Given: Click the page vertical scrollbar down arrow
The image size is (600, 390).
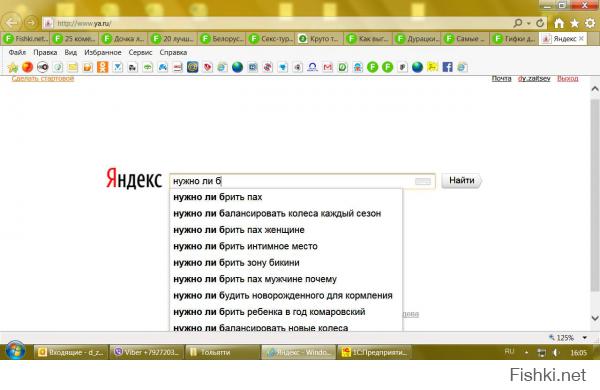Looking at the screenshot, I should (x=595, y=318).
